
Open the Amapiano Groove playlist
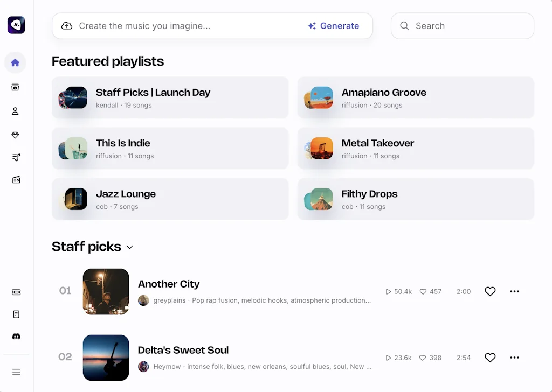(415, 97)
